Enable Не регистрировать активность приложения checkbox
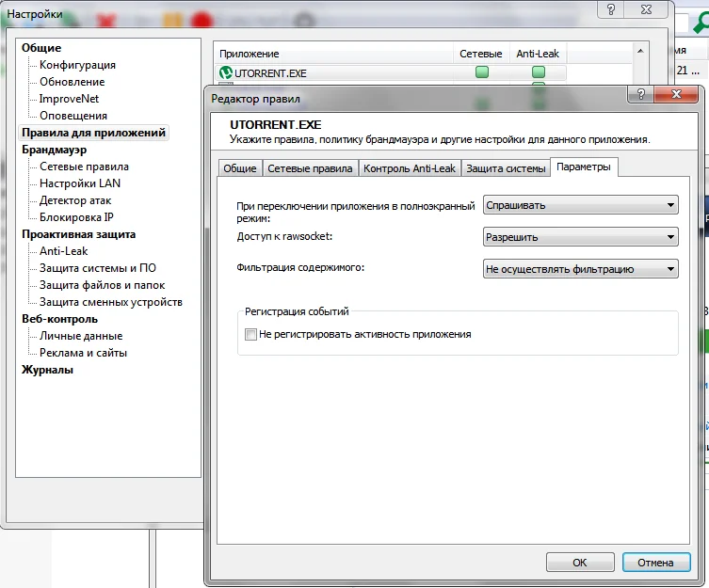Viewport: 709px width, 588px height. [x=251, y=334]
